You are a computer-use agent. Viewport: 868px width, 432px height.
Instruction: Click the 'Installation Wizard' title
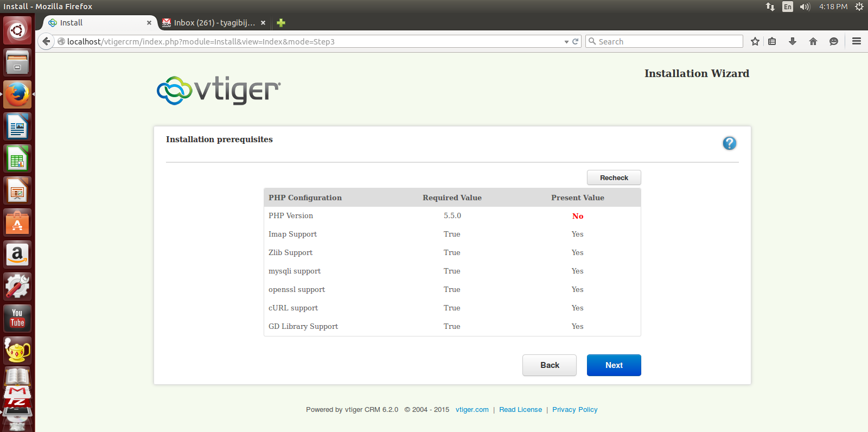point(697,73)
